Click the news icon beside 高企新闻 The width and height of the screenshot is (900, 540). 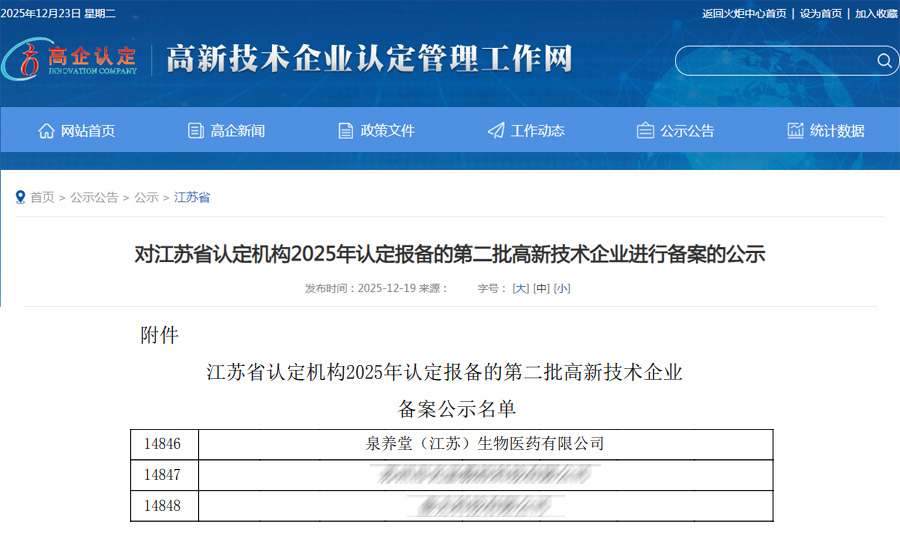(196, 131)
